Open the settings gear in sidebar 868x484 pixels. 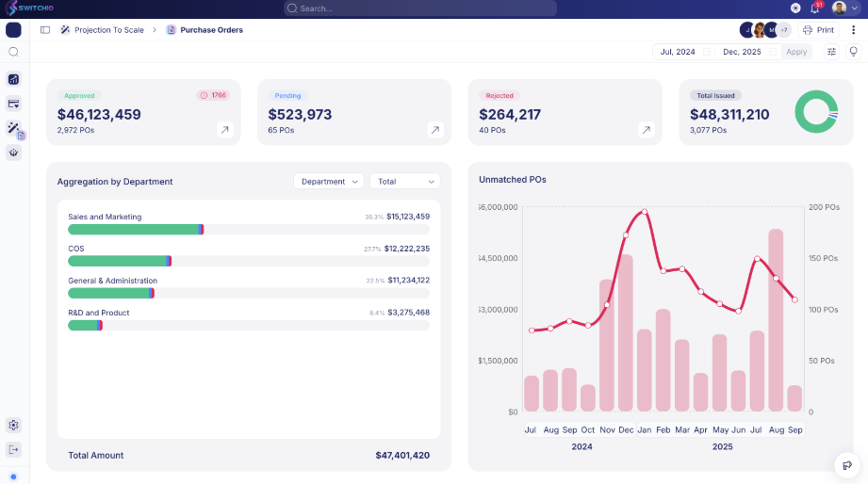pos(13,426)
